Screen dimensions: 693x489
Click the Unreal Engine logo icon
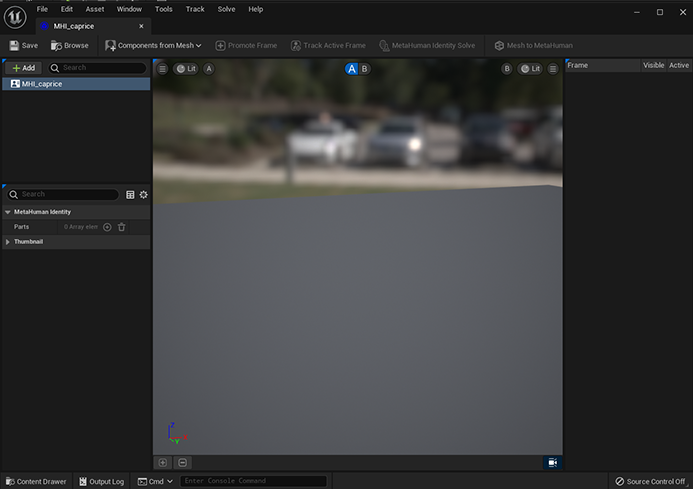tap(15, 16)
